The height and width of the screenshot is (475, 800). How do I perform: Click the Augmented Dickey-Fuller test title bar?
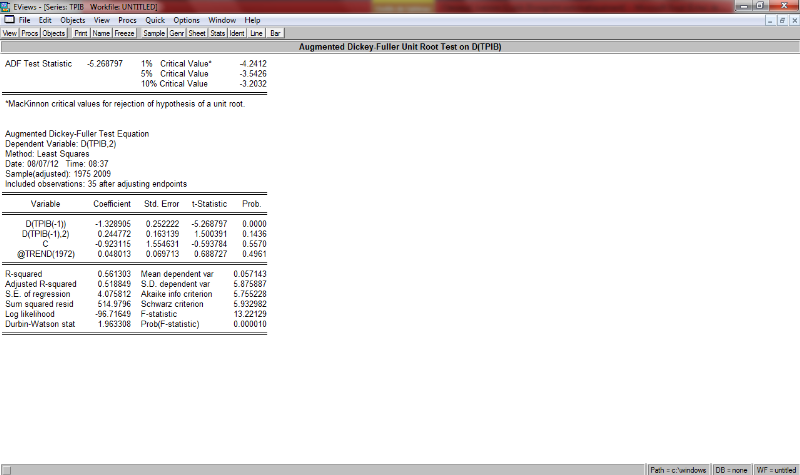click(400, 47)
